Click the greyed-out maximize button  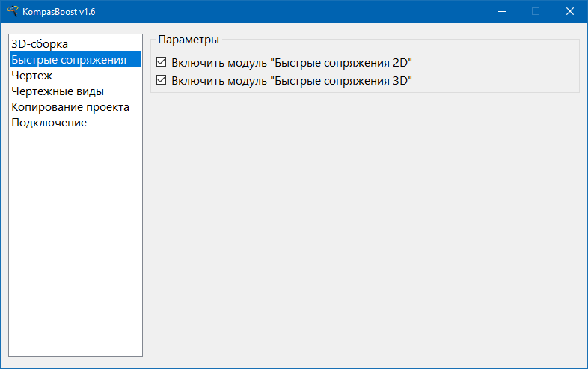(536, 12)
